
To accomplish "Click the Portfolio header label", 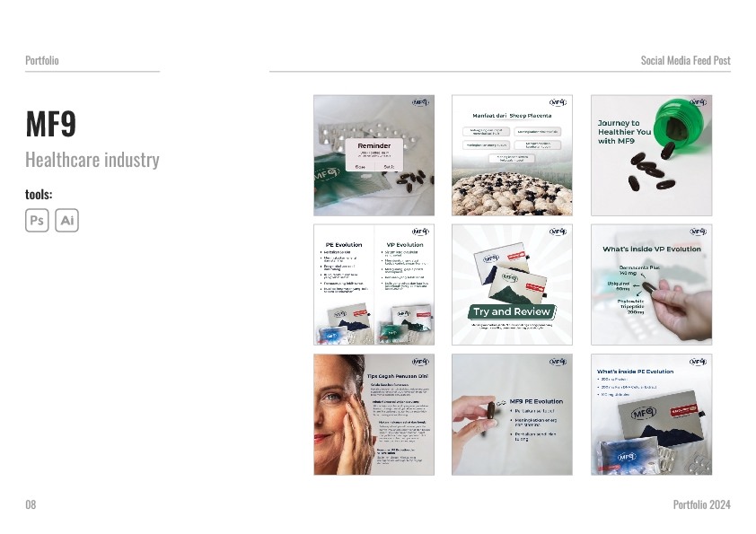I will [x=42, y=61].
